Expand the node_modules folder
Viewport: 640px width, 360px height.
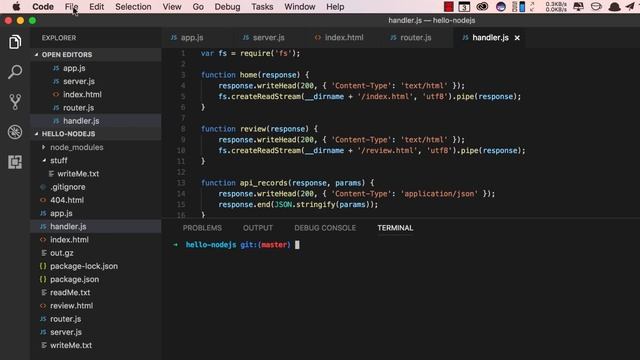click(96, 147)
